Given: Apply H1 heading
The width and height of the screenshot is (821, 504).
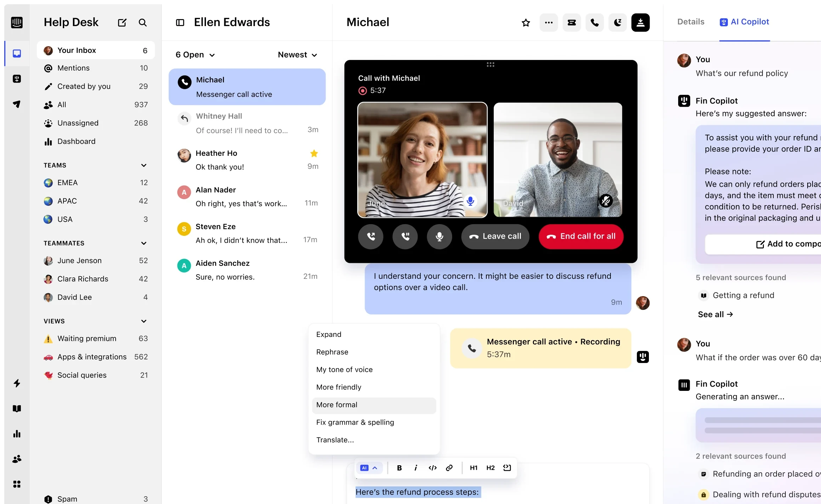Looking at the screenshot, I should 474,468.
